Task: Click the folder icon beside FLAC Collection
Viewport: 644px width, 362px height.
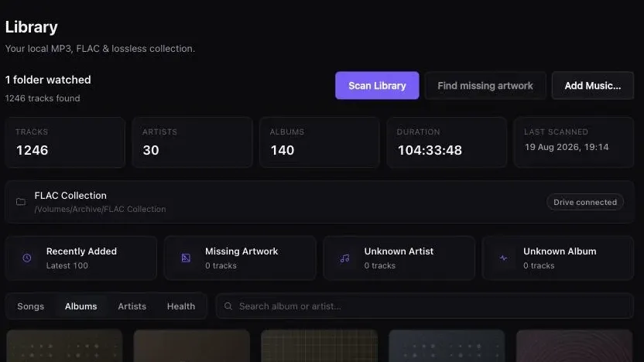Action: pyautogui.click(x=21, y=202)
